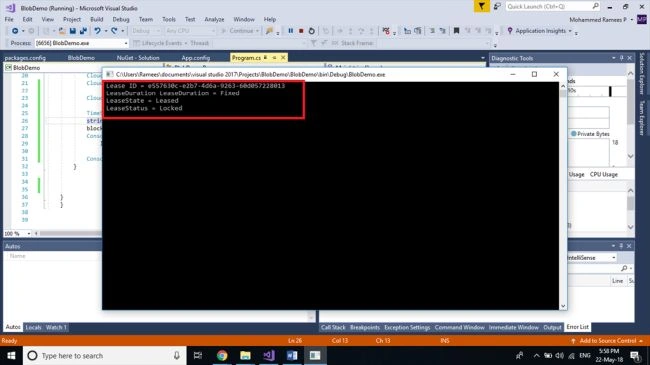This screenshot has height=365, width=650.
Task: Open the Solution Explorer side tab
Action: point(642,73)
